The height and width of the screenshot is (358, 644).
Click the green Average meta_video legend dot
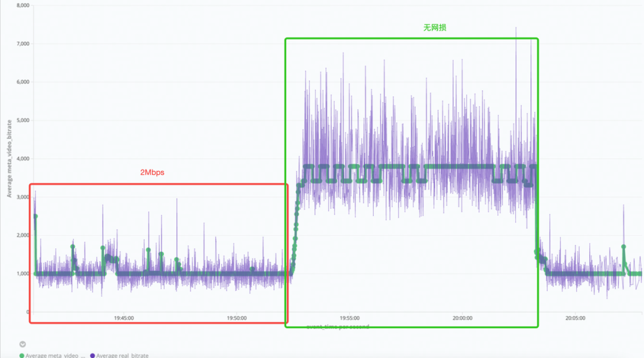[x=22, y=356]
